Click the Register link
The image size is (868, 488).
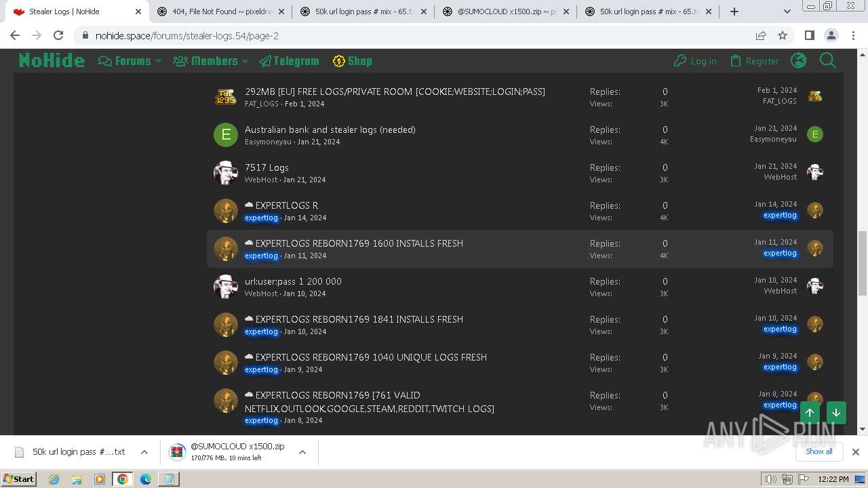point(755,61)
